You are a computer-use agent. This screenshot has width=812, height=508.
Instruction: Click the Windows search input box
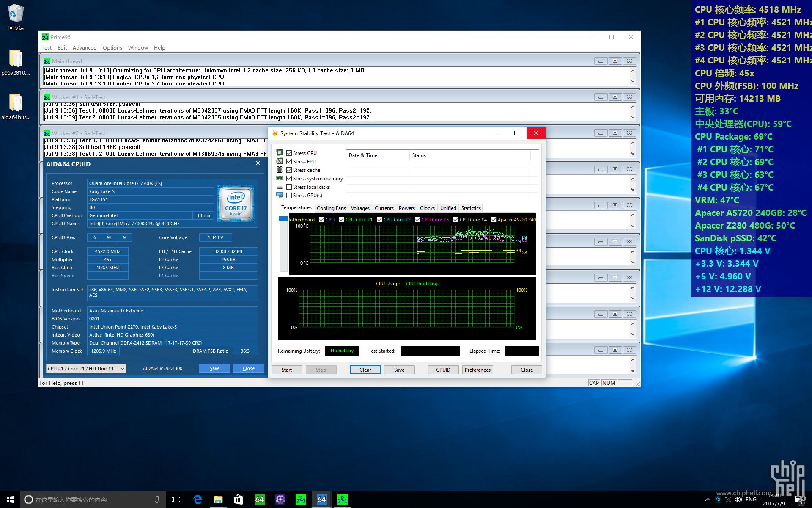92,500
